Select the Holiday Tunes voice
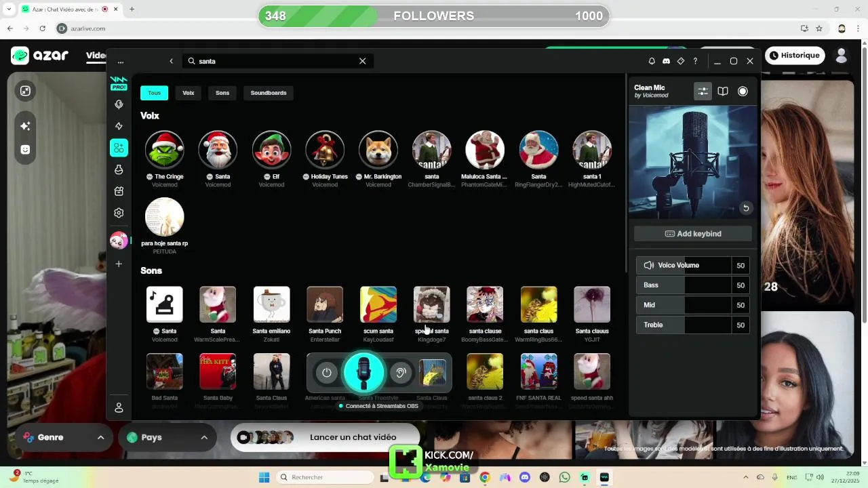This screenshot has width=868, height=488. (325, 150)
